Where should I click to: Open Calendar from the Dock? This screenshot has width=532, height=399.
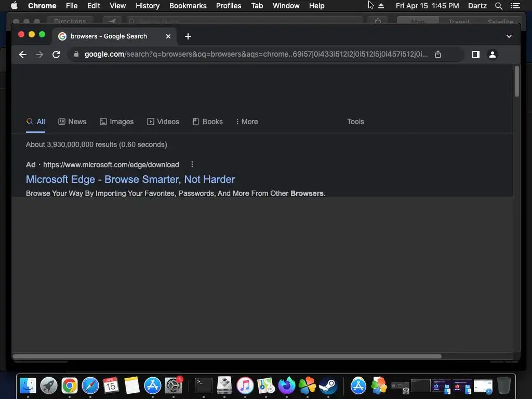(x=111, y=385)
